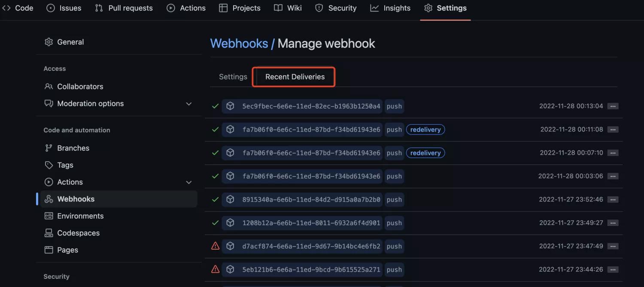This screenshot has height=287, width=644.
Task: Click the Collaborators people icon
Action: [49, 86]
